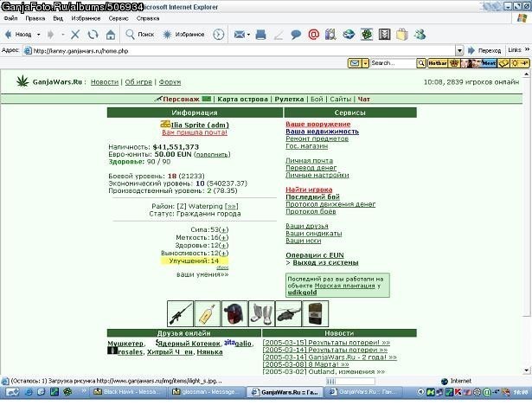Click the bottle item thumbnail
The image size is (532, 412).
(x=208, y=313)
